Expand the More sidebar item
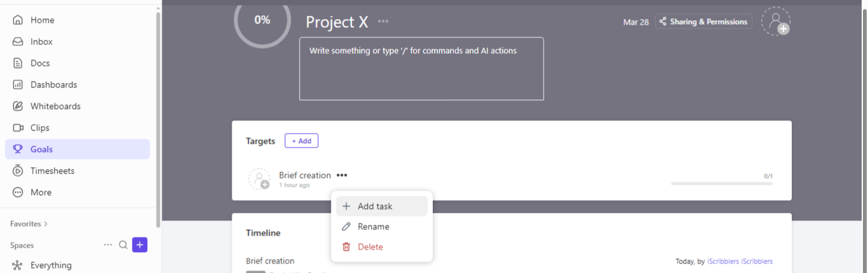Screen dimensions: 868x273 pyautogui.click(x=41, y=193)
